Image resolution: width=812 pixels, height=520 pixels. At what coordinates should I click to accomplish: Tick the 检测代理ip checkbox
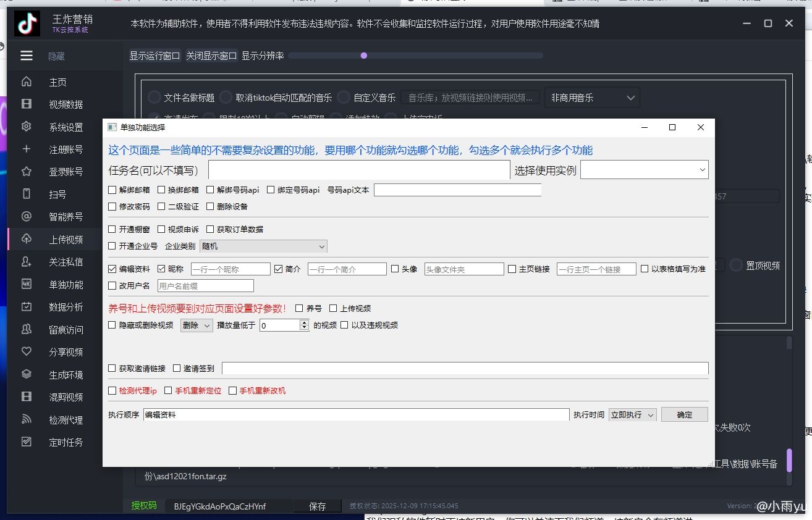[x=112, y=390]
